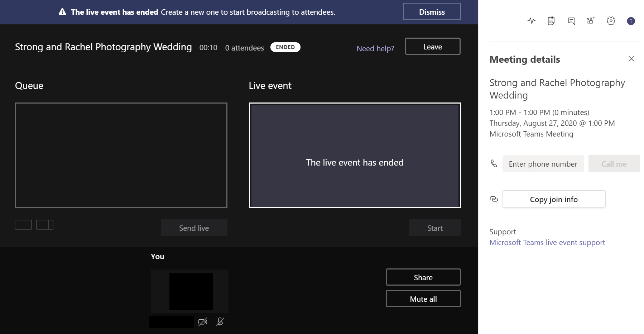The image size is (644, 334).
Task: Open device settings gear icon
Action: click(611, 21)
